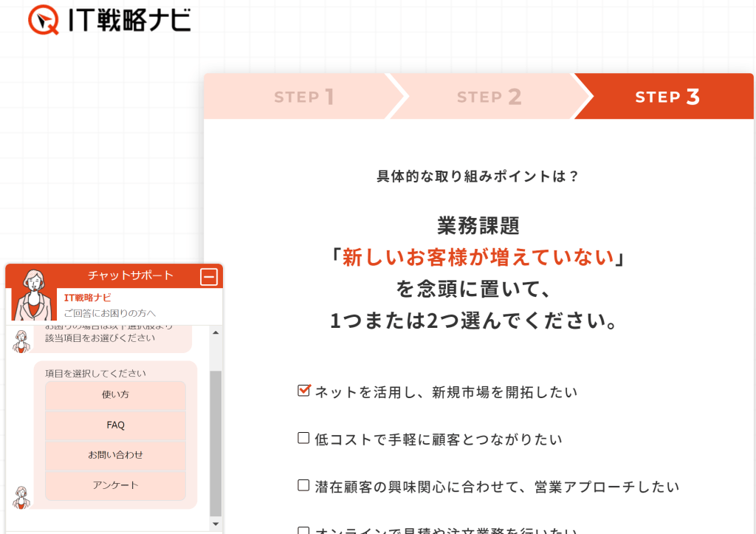Check 潜在顧客の興味関心に合わせて、営業アプローチしたい

(x=303, y=485)
